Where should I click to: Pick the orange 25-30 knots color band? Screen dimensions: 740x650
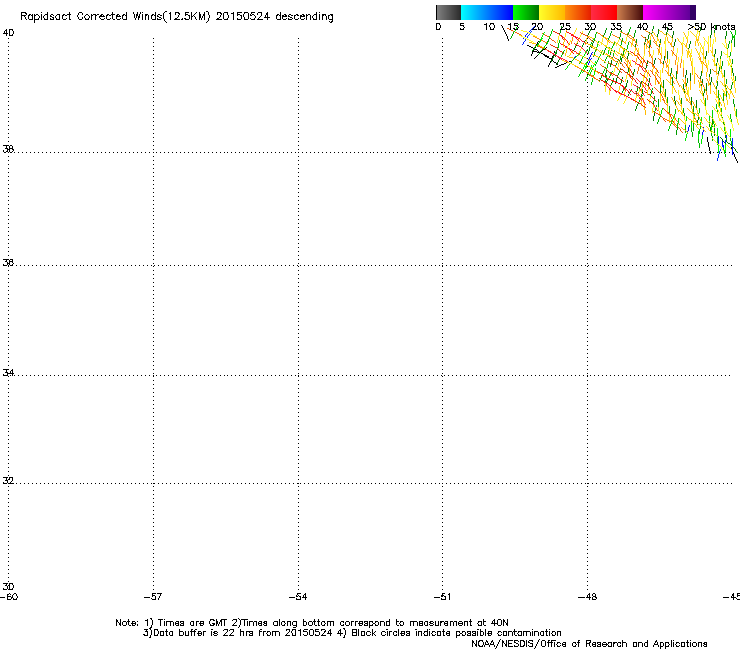[578, 12]
